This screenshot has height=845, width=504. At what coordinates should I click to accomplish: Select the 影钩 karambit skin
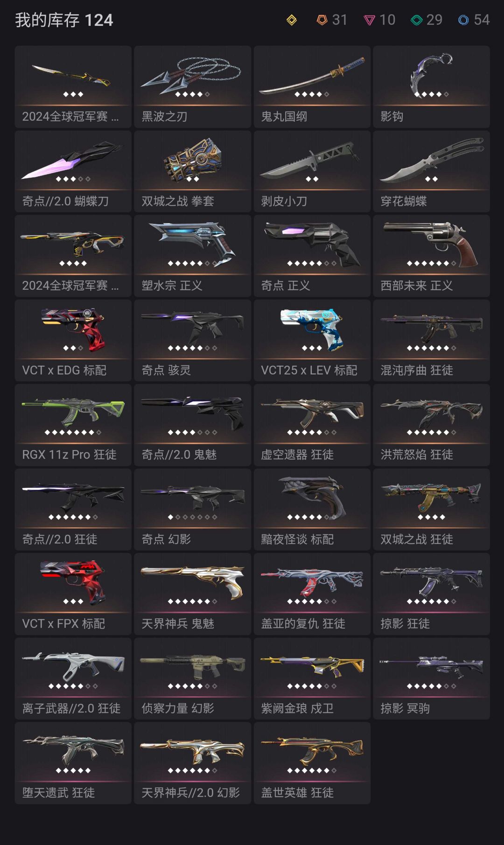coord(432,87)
